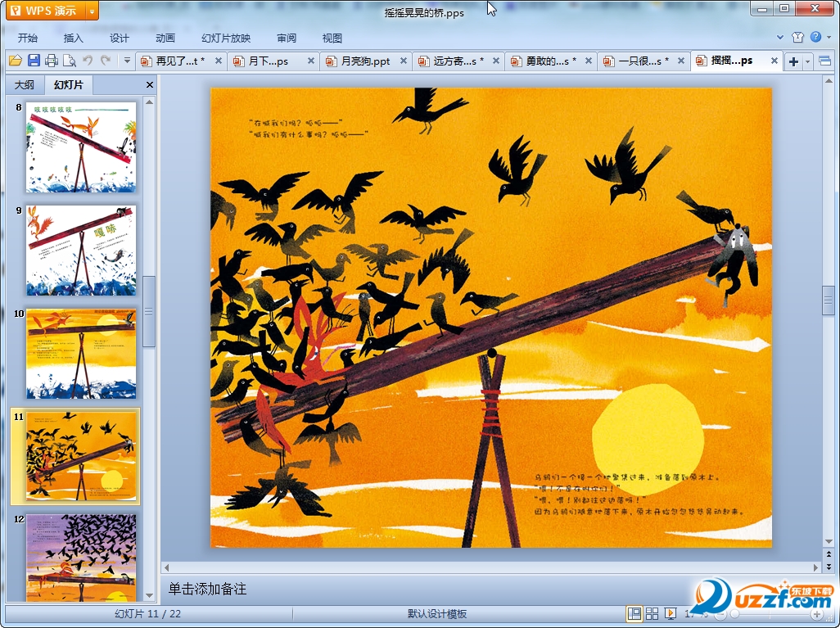Click the thumbnail pane scrollbar handle
This screenshot has width=840, height=628.
point(150,312)
